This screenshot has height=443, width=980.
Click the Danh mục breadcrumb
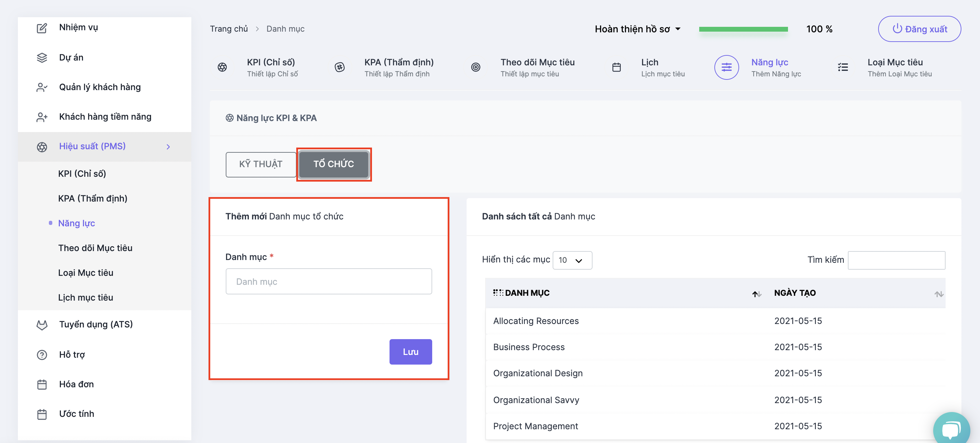coord(285,29)
